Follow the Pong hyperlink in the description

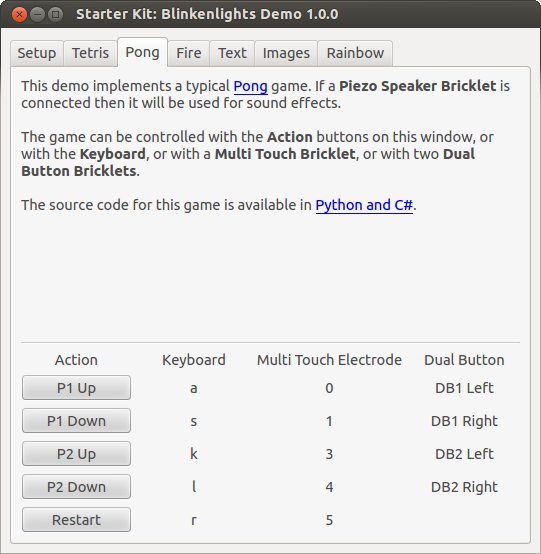click(251, 86)
